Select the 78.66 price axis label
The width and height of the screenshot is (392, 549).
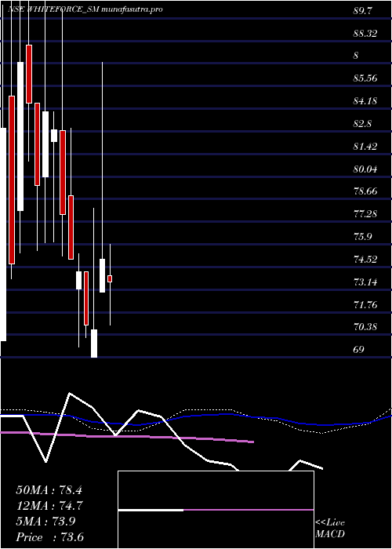(365, 191)
